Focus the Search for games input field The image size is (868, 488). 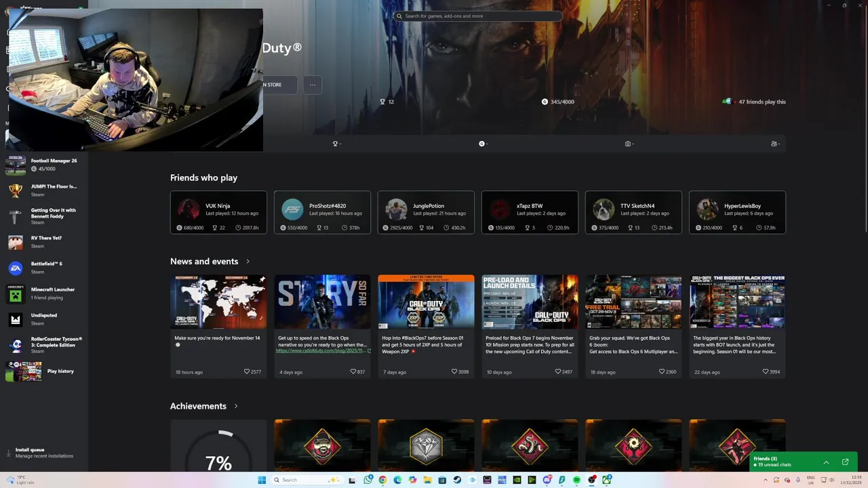coord(478,16)
